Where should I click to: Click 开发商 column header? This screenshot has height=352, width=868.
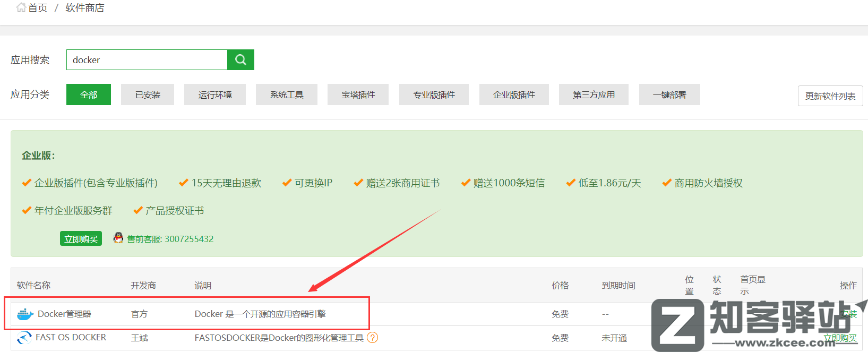tap(143, 286)
